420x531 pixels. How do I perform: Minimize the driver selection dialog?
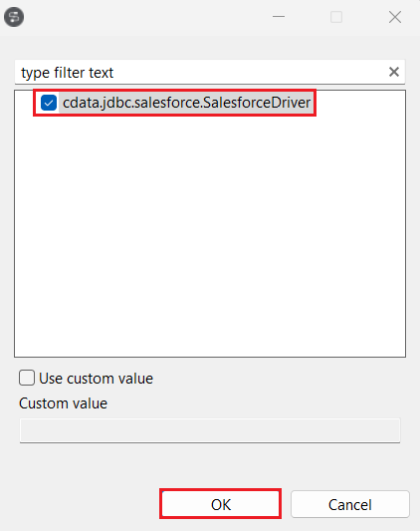[x=279, y=17]
